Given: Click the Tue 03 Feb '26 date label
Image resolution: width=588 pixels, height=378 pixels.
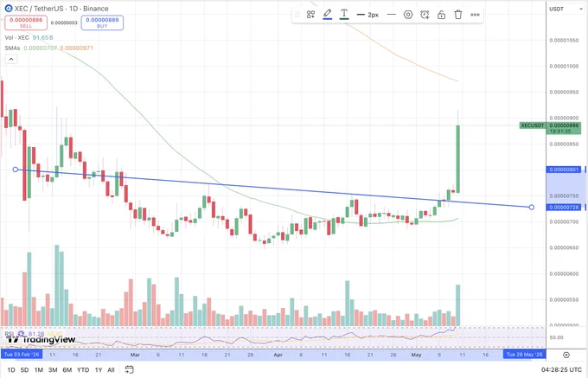Looking at the screenshot, I should [22, 355].
